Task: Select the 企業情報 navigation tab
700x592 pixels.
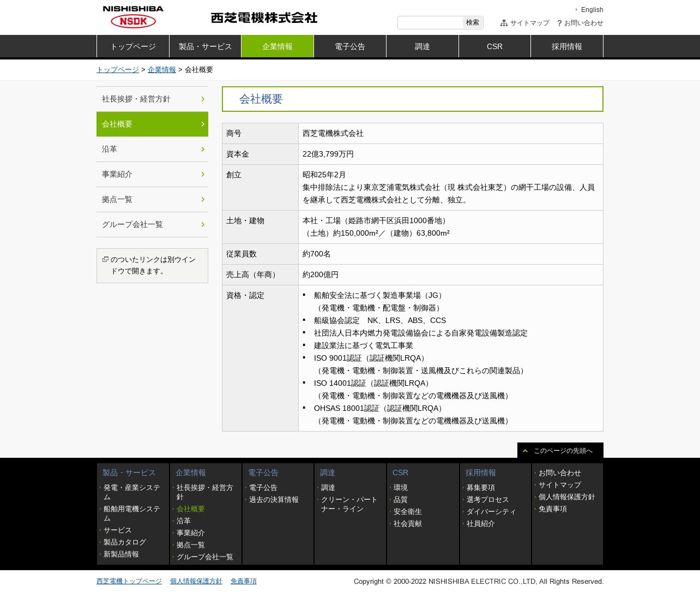Action: point(277,46)
